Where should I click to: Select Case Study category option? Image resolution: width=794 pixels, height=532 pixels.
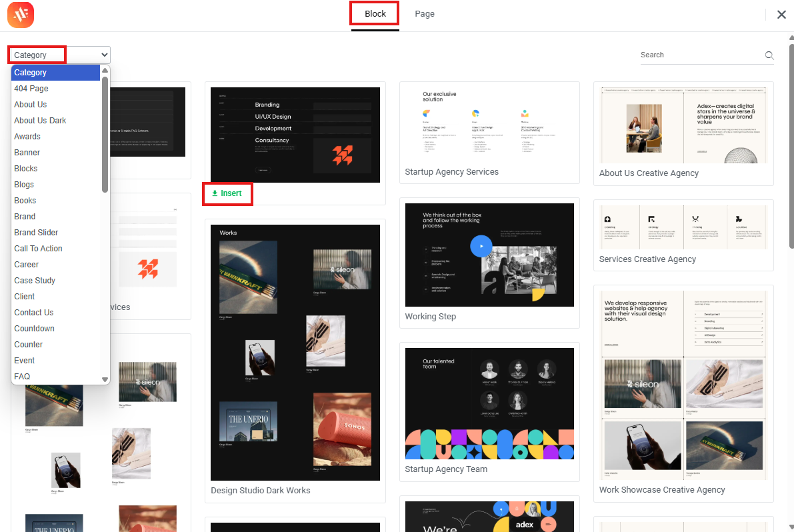click(x=56, y=281)
